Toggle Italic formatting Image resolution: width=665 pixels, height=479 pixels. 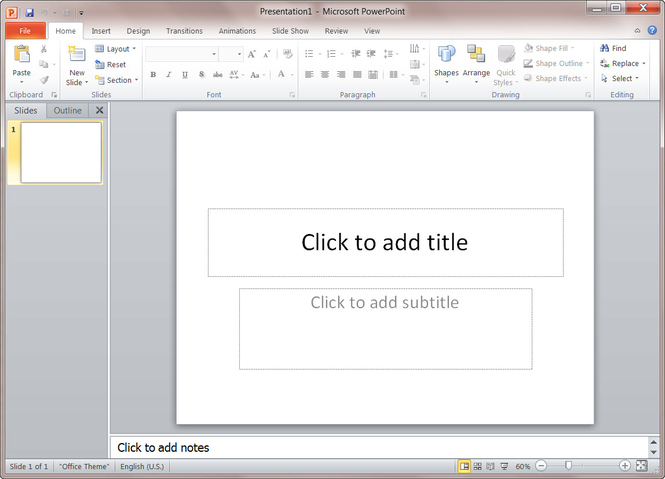(x=169, y=75)
